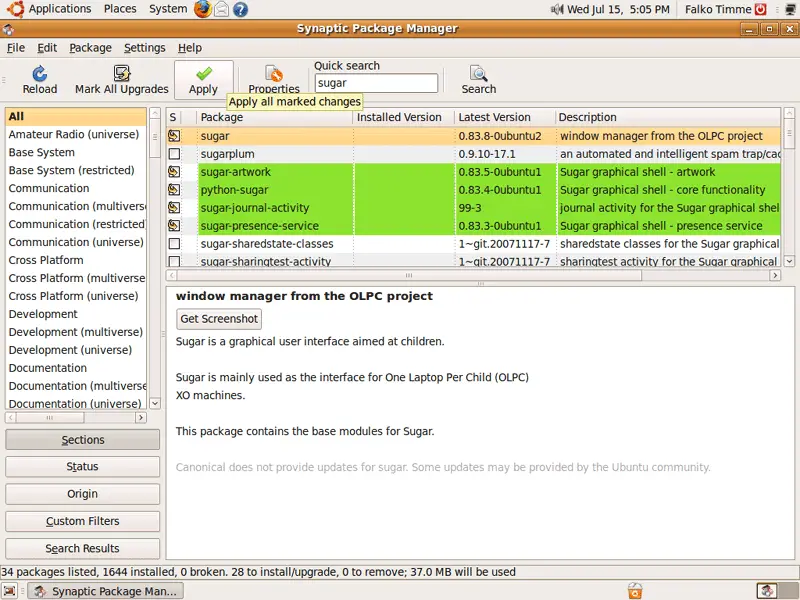The image size is (800, 600).
Task: Open package Properties from the toolbar
Action: coord(274,80)
